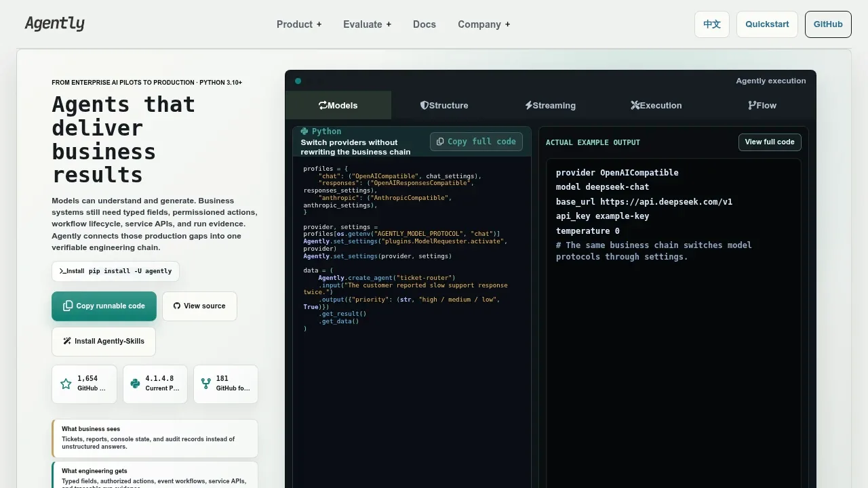Click the fork icon beside 181
Image resolution: width=868 pixels, height=488 pixels.
click(x=206, y=384)
